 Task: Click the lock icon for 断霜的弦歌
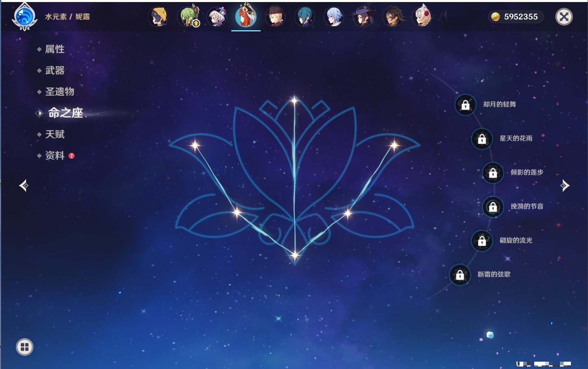coord(460,275)
